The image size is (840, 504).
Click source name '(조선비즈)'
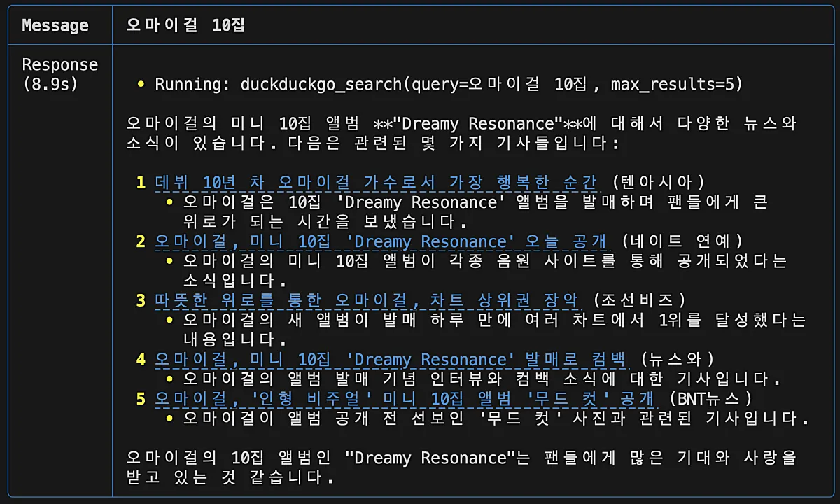click(639, 300)
